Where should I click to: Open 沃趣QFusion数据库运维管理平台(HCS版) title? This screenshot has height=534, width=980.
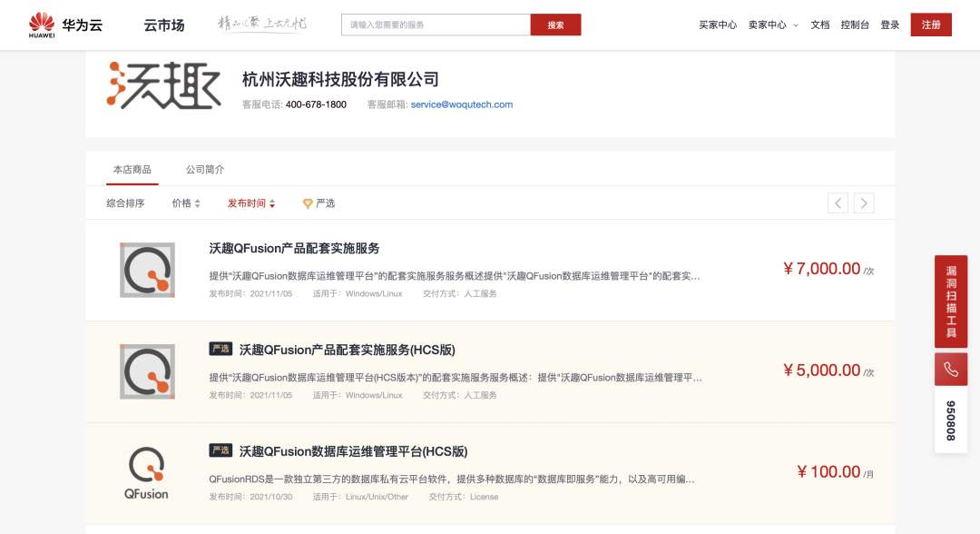click(x=353, y=451)
